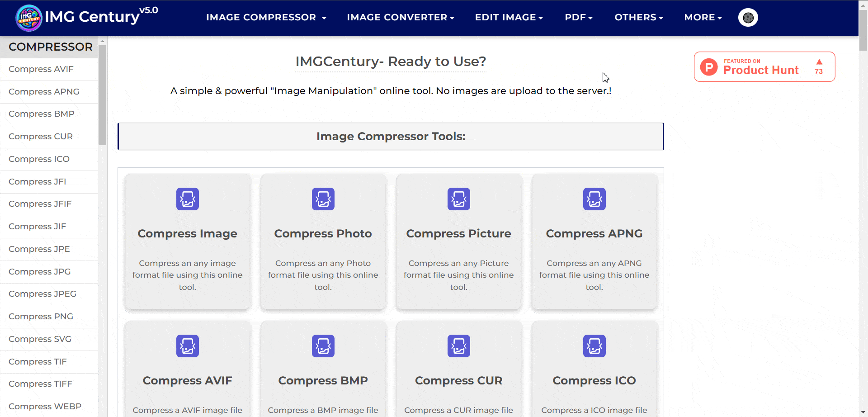The height and width of the screenshot is (417, 868).
Task: Click the Compress ICO card icon
Action: click(594, 346)
